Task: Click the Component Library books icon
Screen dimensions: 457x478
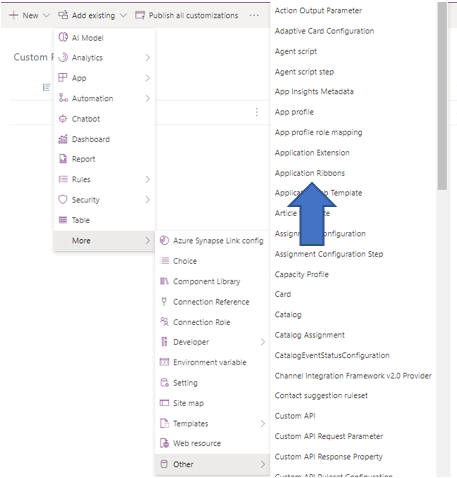Action: click(164, 281)
